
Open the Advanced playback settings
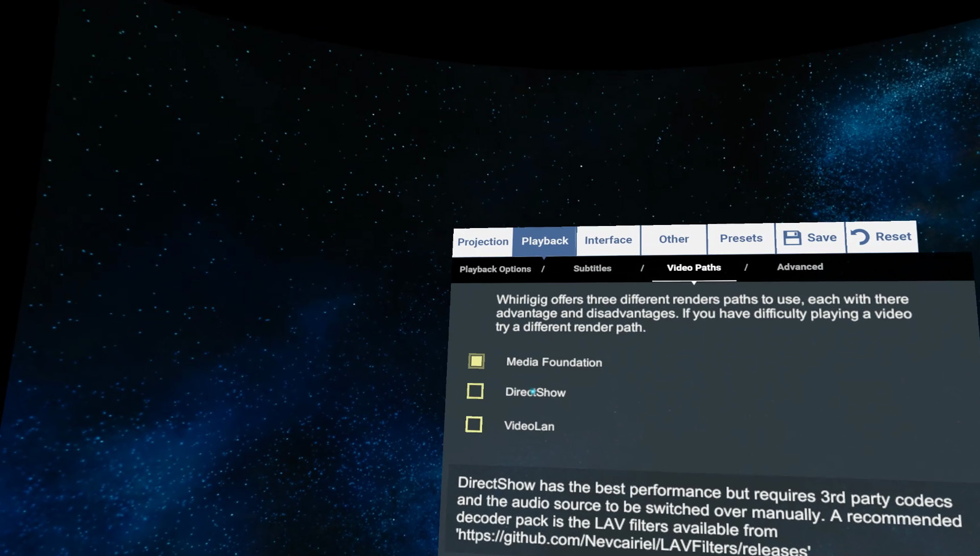click(800, 267)
